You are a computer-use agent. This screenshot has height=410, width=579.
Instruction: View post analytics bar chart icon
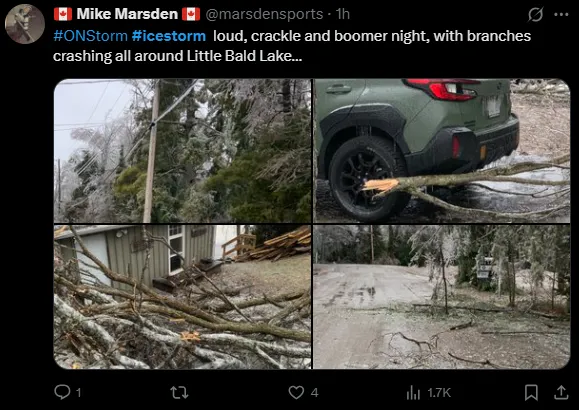point(413,393)
